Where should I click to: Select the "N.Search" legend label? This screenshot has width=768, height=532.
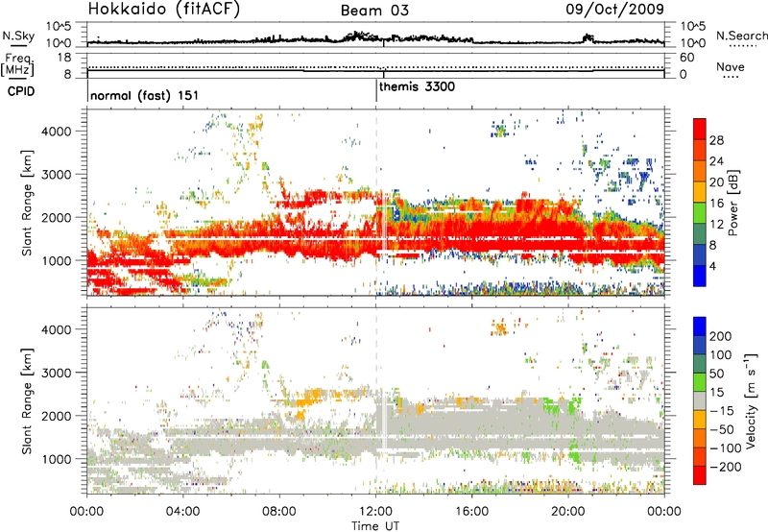(x=741, y=36)
